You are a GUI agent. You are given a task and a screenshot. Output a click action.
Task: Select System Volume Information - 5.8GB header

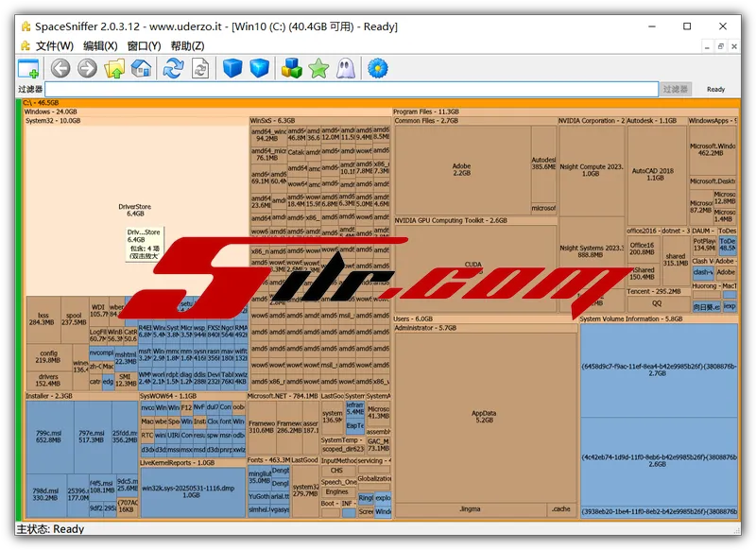(659, 319)
